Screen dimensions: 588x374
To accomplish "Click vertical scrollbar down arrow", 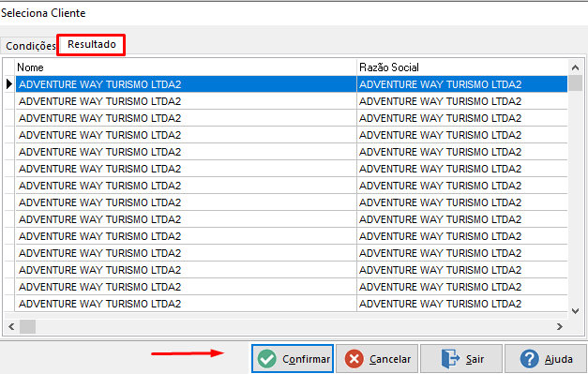I will (x=575, y=311).
